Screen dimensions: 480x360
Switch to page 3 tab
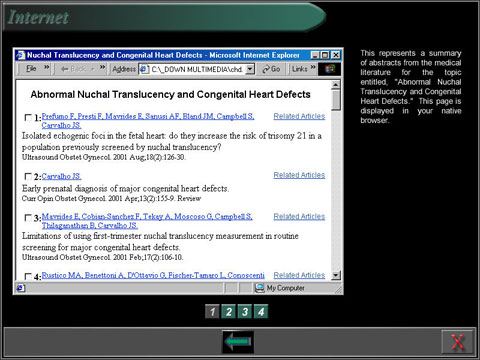(245, 312)
